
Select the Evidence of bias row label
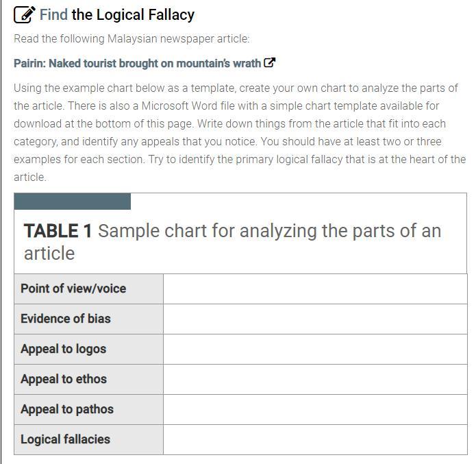(66, 319)
